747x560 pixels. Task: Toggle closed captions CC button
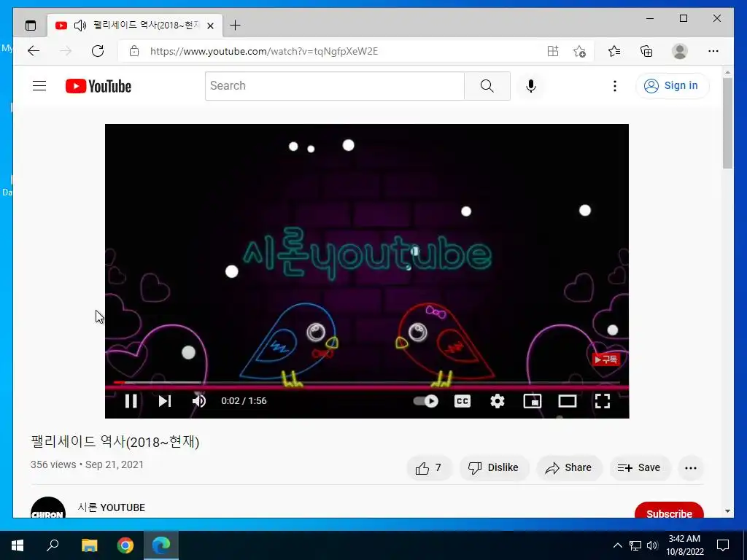click(462, 401)
